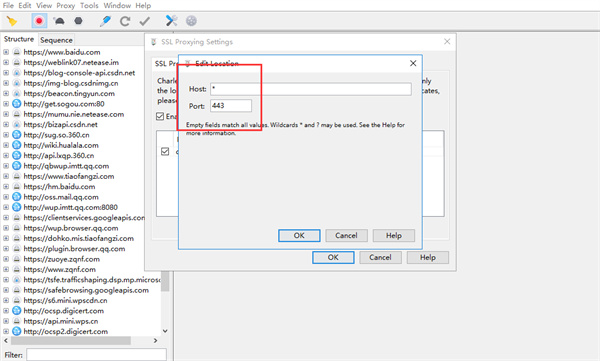Expand the https://www.zqnf.com tree node
The height and width of the screenshot is (361, 600).
(x=6, y=269)
